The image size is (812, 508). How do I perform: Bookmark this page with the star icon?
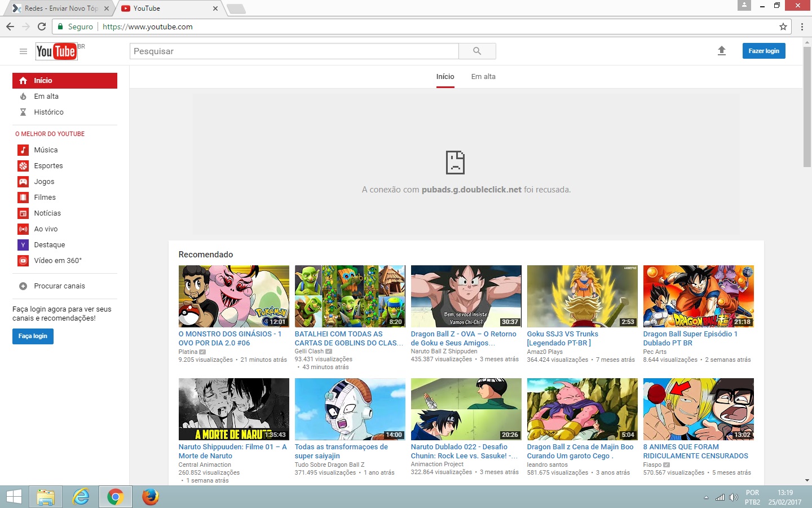[x=783, y=27]
